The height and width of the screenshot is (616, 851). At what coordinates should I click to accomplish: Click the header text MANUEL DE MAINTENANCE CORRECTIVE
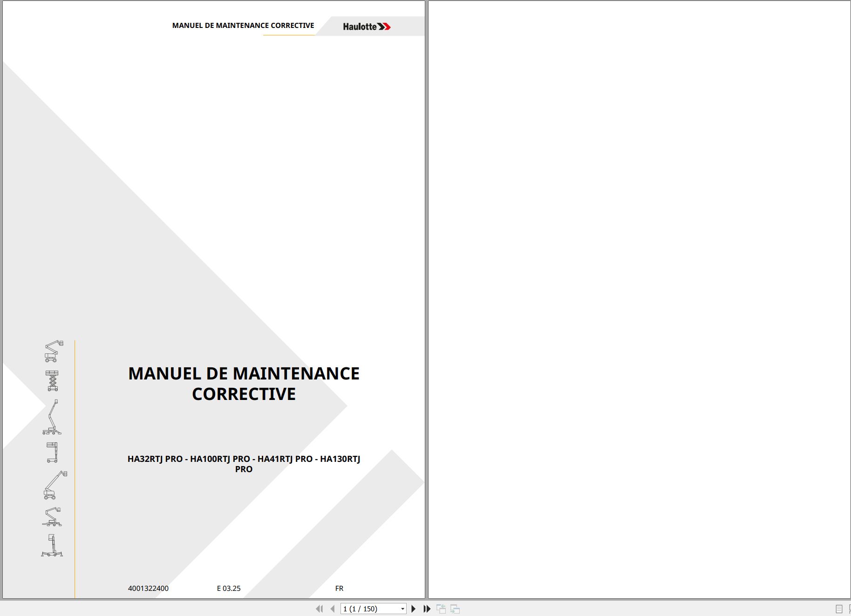click(x=243, y=26)
